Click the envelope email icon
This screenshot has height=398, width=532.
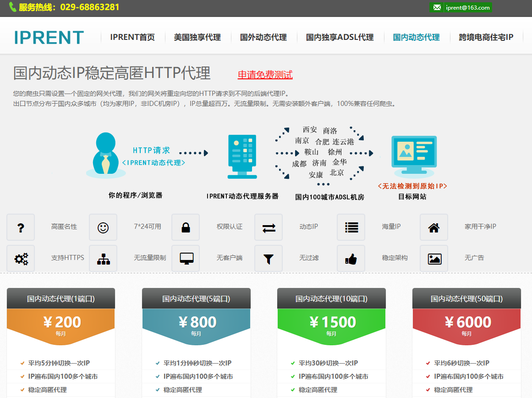pos(437,7)
